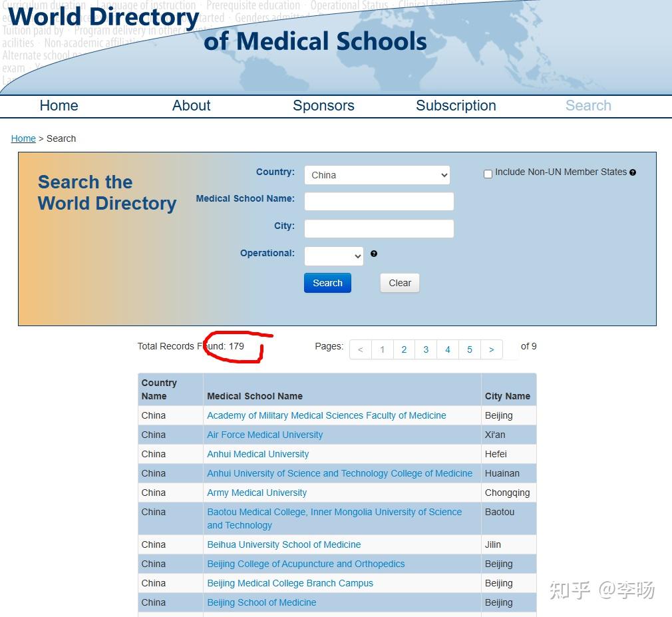The width and height of the screenshot is (672, 617).
Task: Open Beihua University School of Medicine link
Action: pyautogui.click(x=284, y=544)
